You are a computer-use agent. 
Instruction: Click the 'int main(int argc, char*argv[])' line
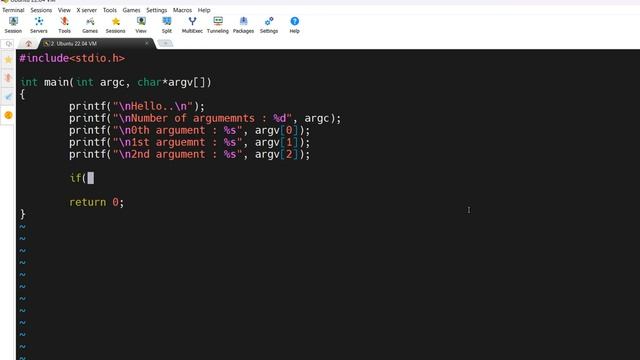(x=116, y=82)
